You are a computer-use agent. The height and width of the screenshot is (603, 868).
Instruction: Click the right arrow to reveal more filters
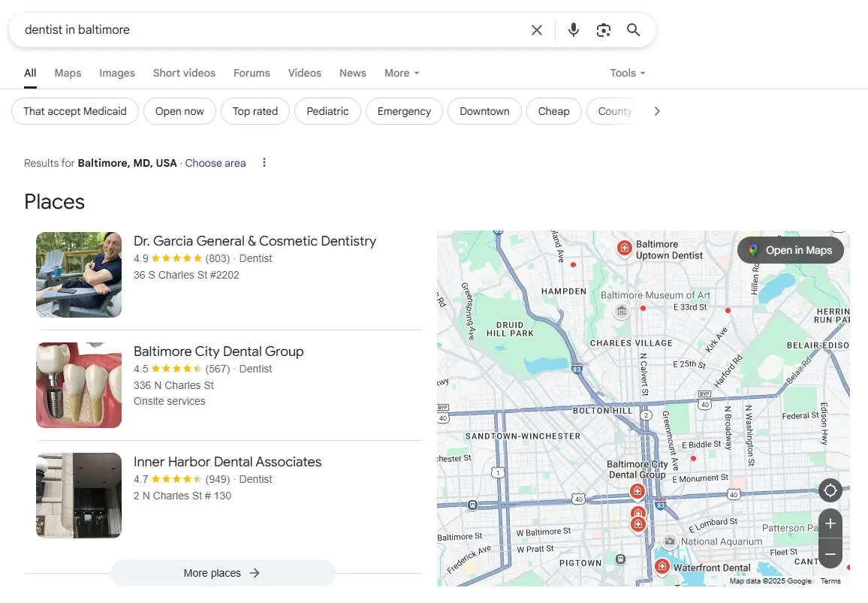[x=657, y=110]
